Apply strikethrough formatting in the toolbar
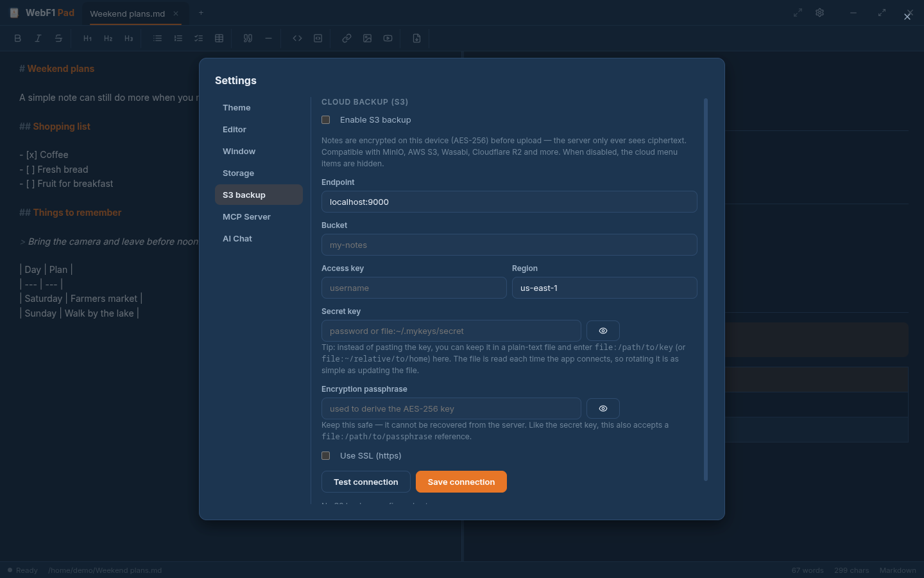 pyautogui.click(x=58, y=39)
